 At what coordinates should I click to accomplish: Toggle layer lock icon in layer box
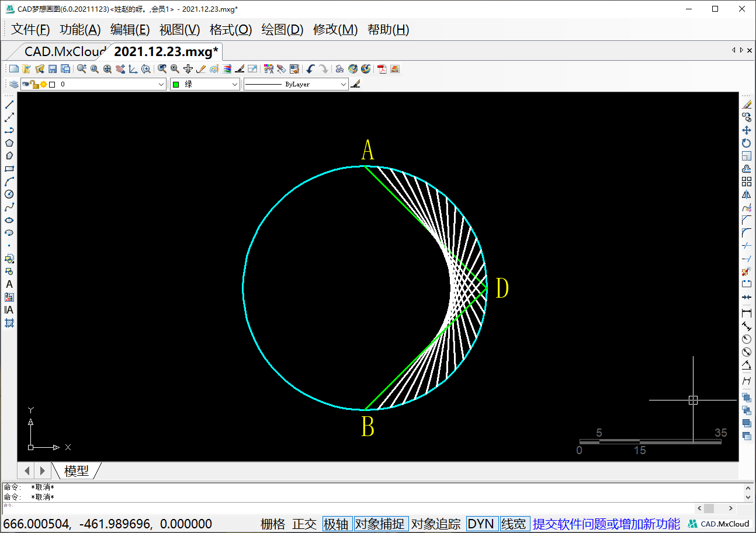34,84
